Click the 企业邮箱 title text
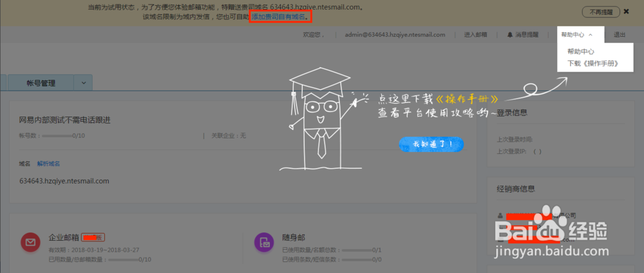This screenshot has width=644, height=273. coord(64,238)
